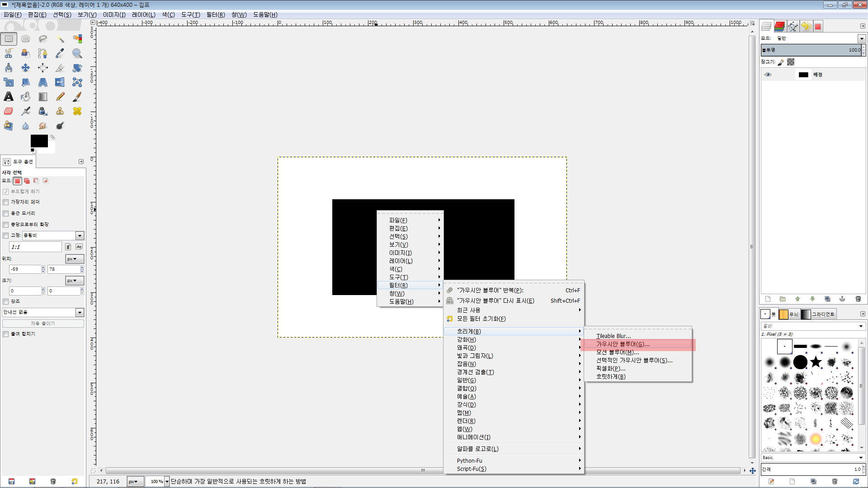This screenshot has height=488, width=868.
Task: Select the Zoom magnifier tool
Action: [77, 53]
